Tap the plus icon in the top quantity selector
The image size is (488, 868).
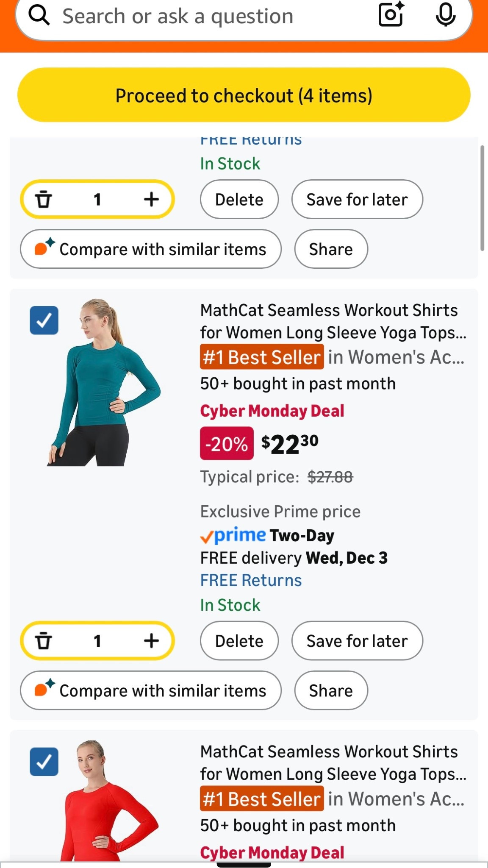point(152,199)
